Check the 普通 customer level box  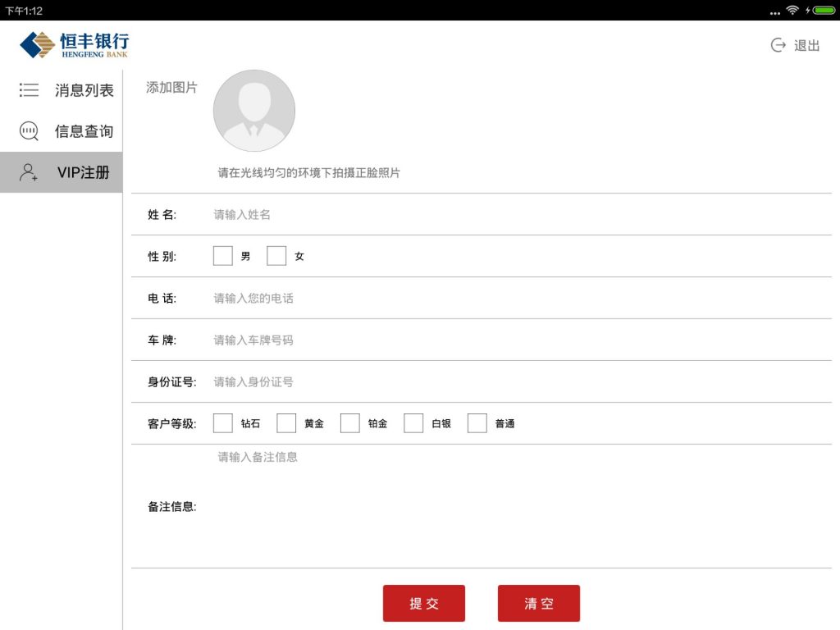coord(477,423)
